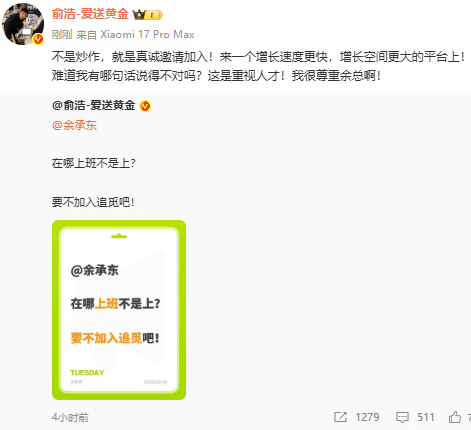This screenshot has height=430, width=471.
Task: Click the reposted line 要不加入追觅吧!
Action: (93, 202)
